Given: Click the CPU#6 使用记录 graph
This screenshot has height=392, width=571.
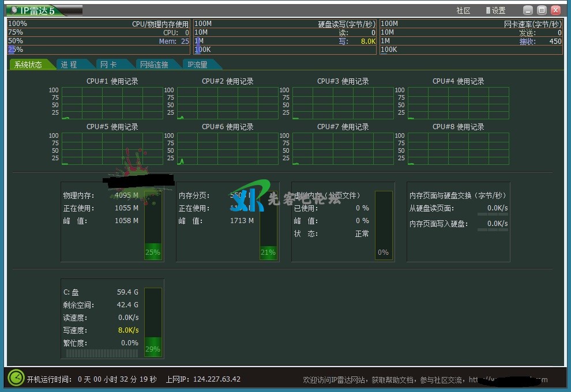Looking at the screenshot, I should point(228,149).
